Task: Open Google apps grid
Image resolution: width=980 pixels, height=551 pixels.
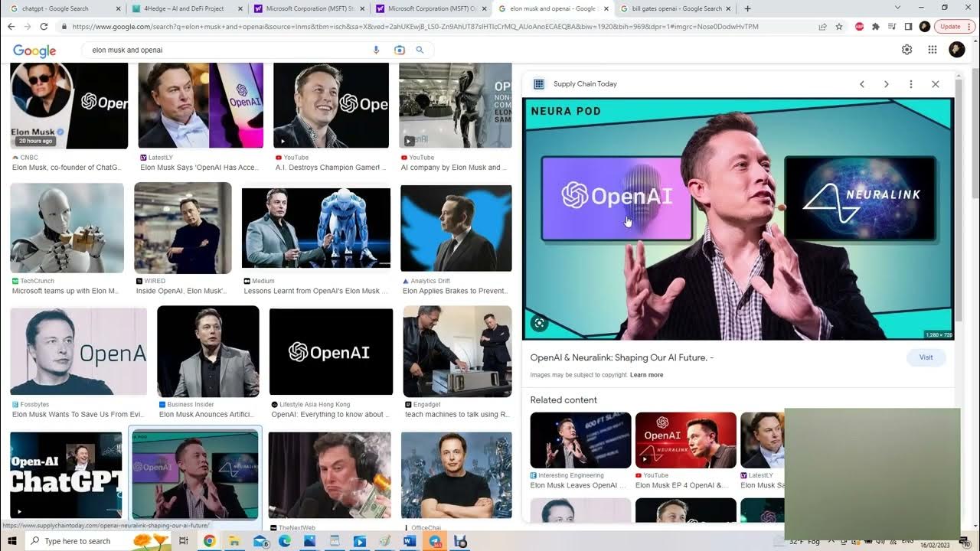Action: [x=932, y=50]
